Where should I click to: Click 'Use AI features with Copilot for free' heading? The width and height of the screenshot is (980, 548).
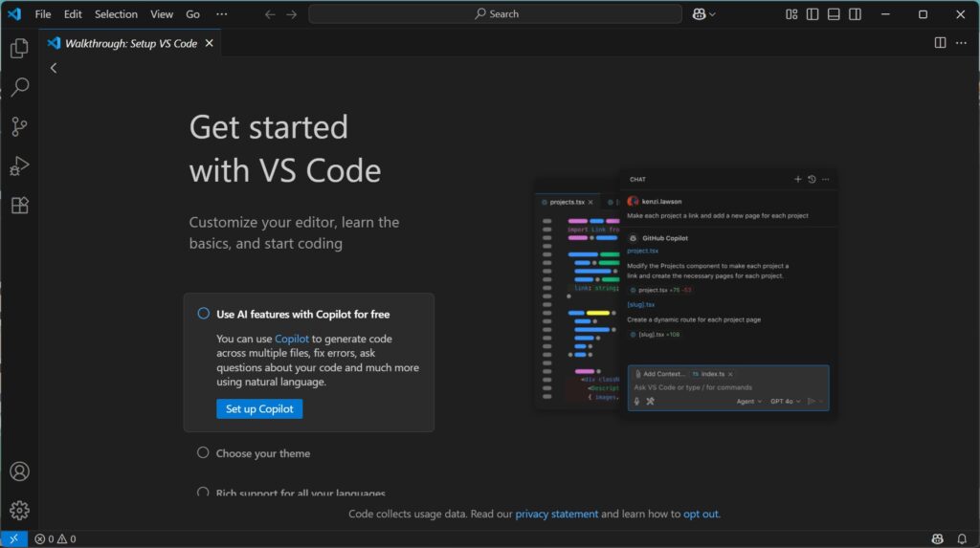303,315
